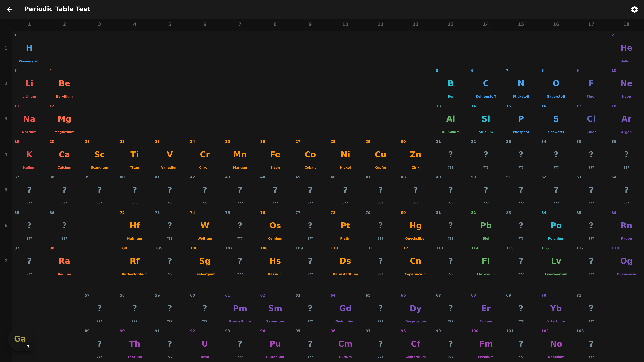The height and width of the screenshot is (362, 644).
Task: Select the Calcium cell
Action: pos(64,155)
